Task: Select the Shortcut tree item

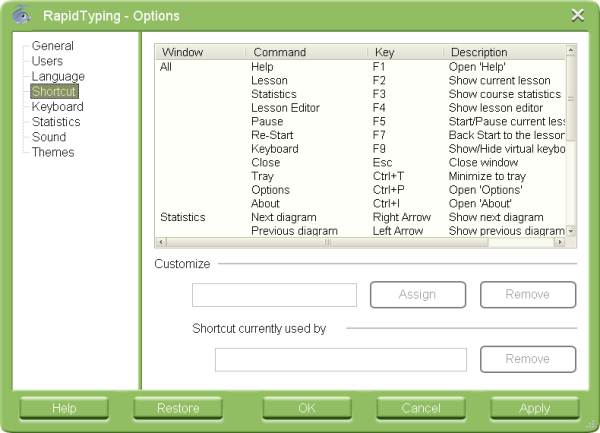Action: tap(54, 91)
